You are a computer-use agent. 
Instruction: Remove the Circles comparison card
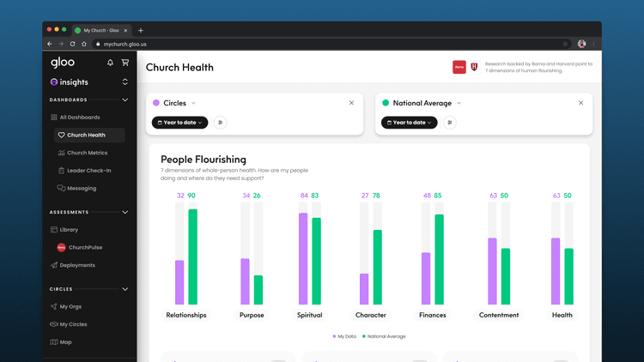coord(351,103)
